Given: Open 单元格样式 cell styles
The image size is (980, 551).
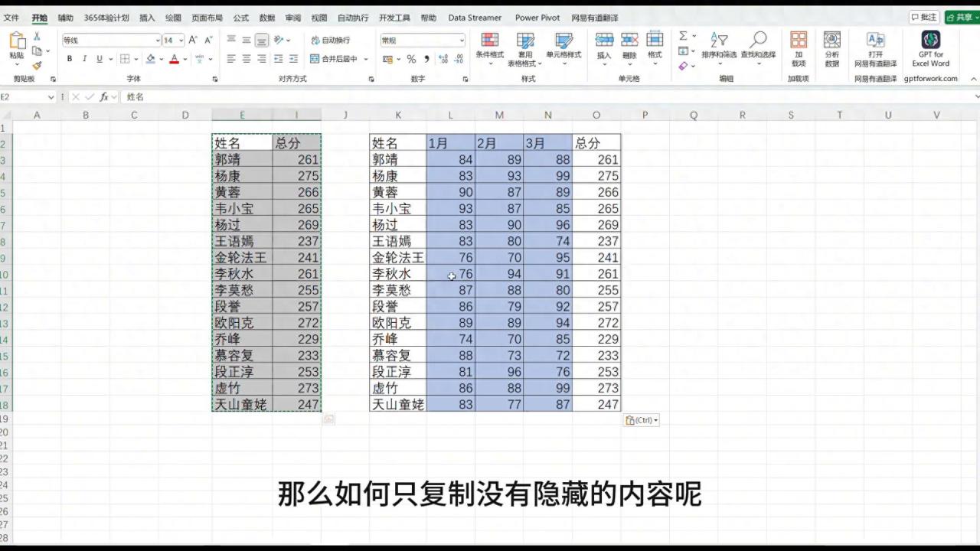Looking at the screenshot, I should (563, 47).
